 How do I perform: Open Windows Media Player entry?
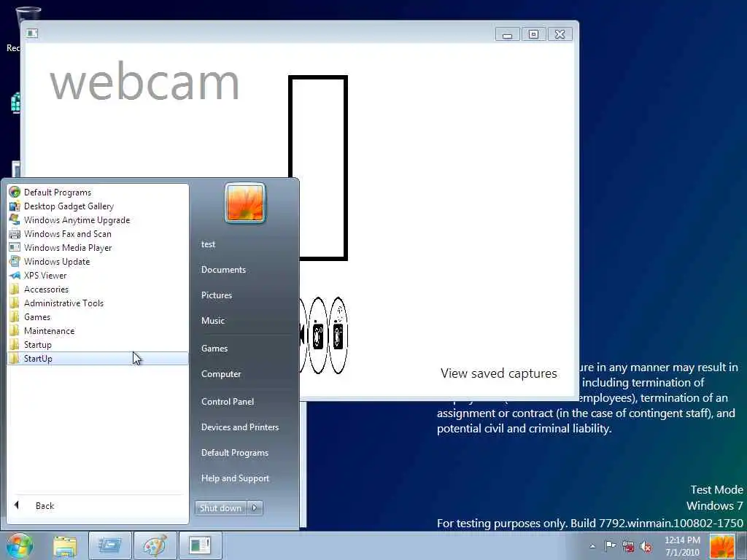[x=98, y=248]
